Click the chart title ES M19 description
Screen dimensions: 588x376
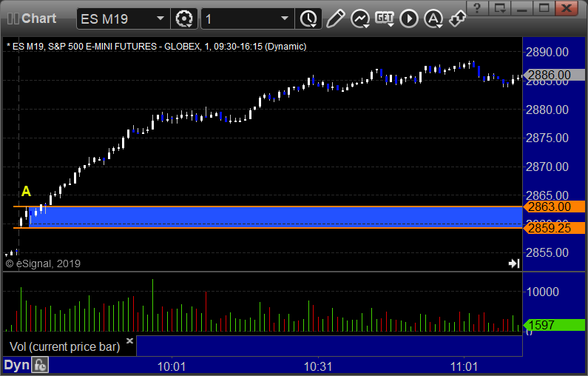pos(157,47)
